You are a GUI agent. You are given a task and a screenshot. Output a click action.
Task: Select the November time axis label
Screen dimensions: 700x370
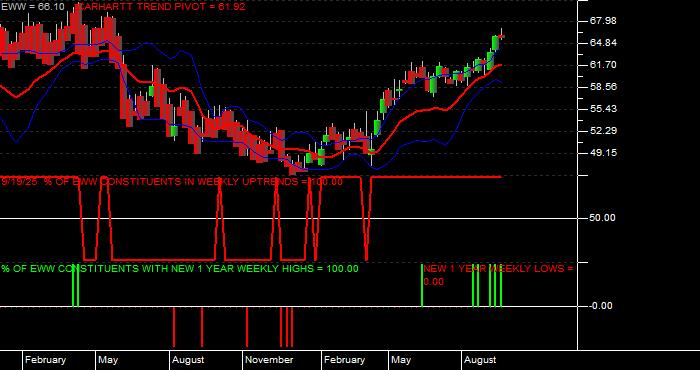(x=269, y=360)
